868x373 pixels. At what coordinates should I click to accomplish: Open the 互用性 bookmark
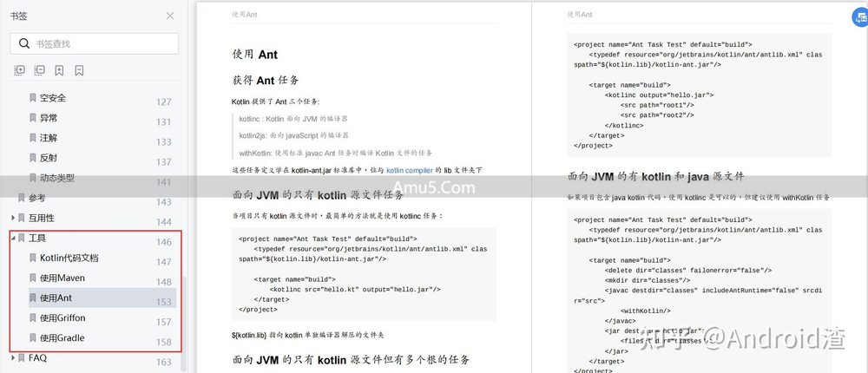point(42,218)
